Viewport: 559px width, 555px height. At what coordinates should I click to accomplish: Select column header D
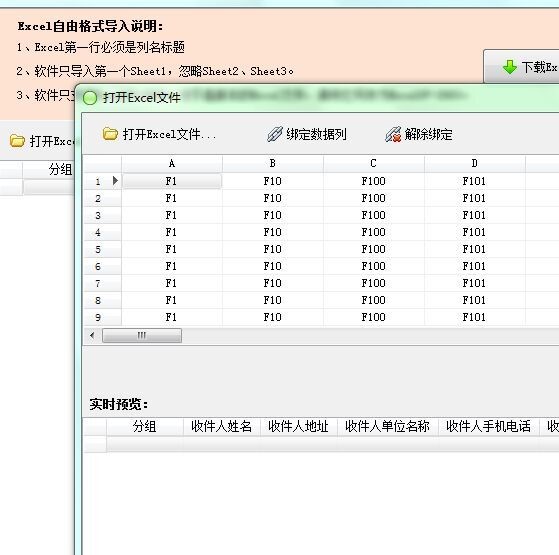(475, 164)
